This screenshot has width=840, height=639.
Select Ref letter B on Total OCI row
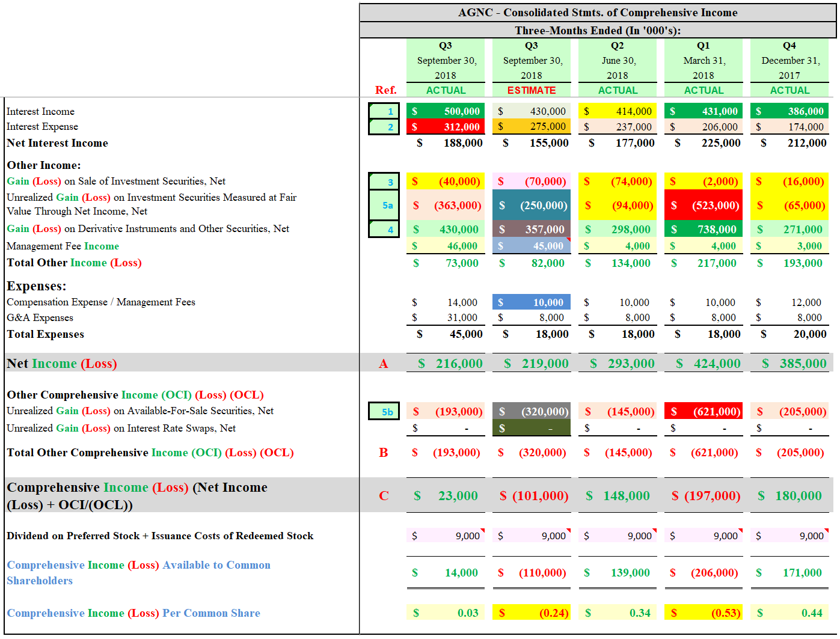[x=383, y=453]
